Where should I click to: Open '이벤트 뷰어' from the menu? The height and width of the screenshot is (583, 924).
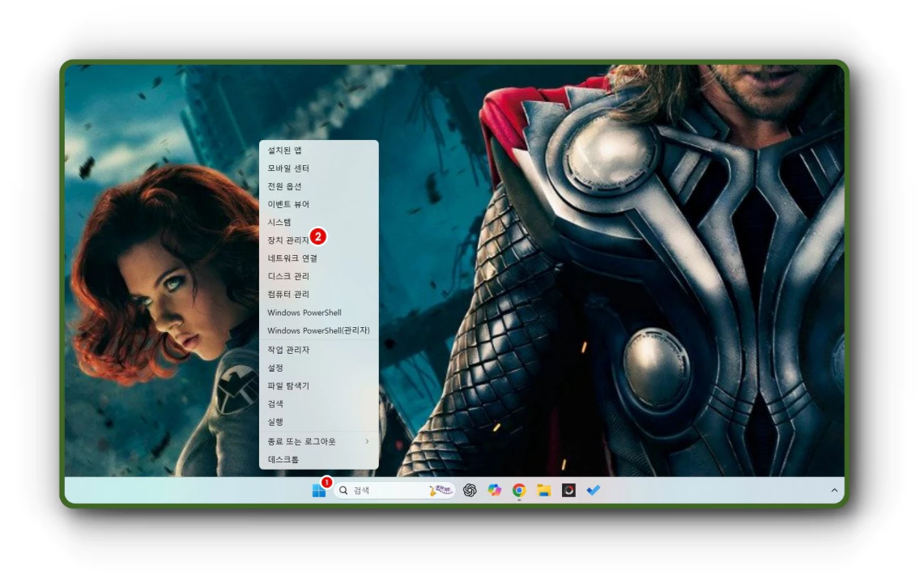pyautogui.click(x=319, y=205)
